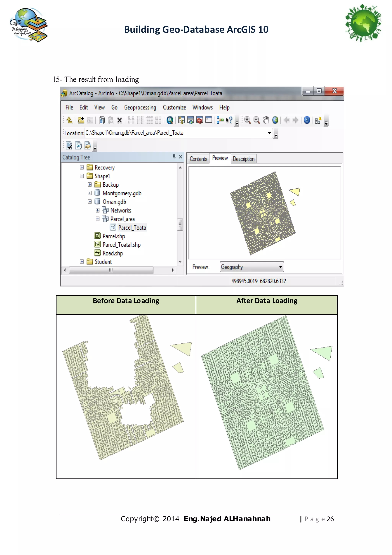Image resolution: width=392 pixels, height=555 pixels.
Task: Switch to the Preview tab
Action: click(x=220, y=158)
